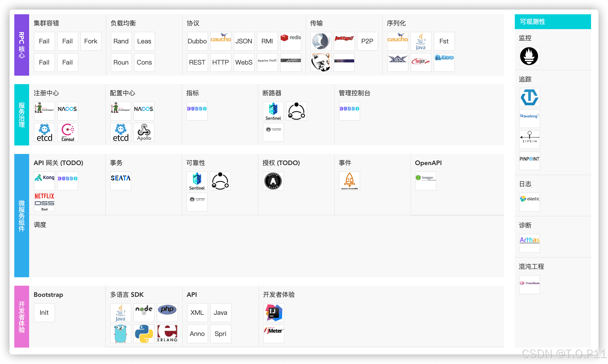Click the Hystrix logo under 断路器

pos(273,132)
